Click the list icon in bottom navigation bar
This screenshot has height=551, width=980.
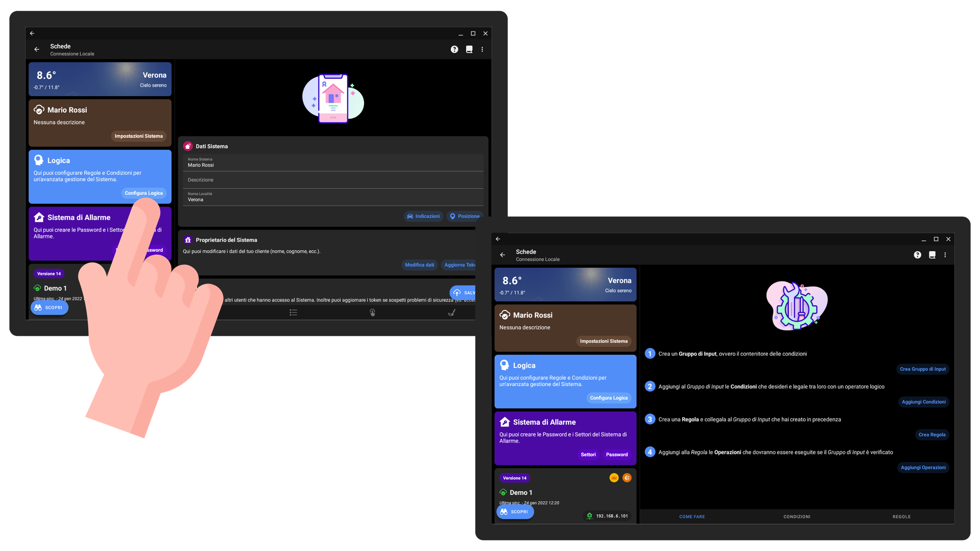pos(293,312)
